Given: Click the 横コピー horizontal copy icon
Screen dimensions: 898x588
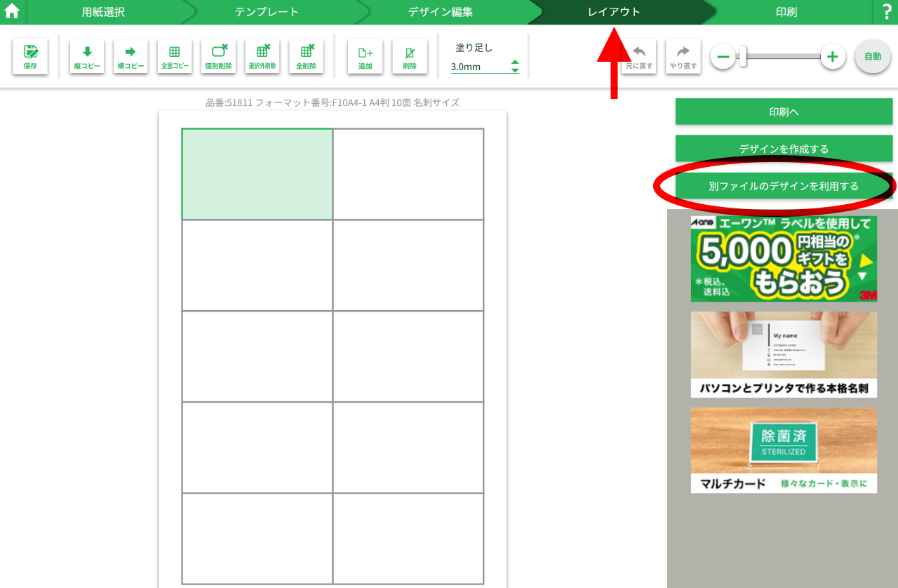Looking at the screenshot, I should point(130,56).
